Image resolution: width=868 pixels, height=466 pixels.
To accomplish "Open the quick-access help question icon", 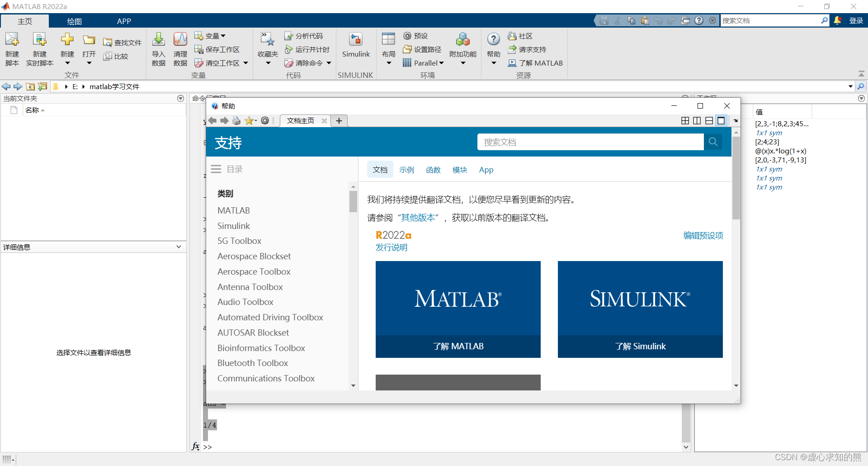I will (699, 20).
